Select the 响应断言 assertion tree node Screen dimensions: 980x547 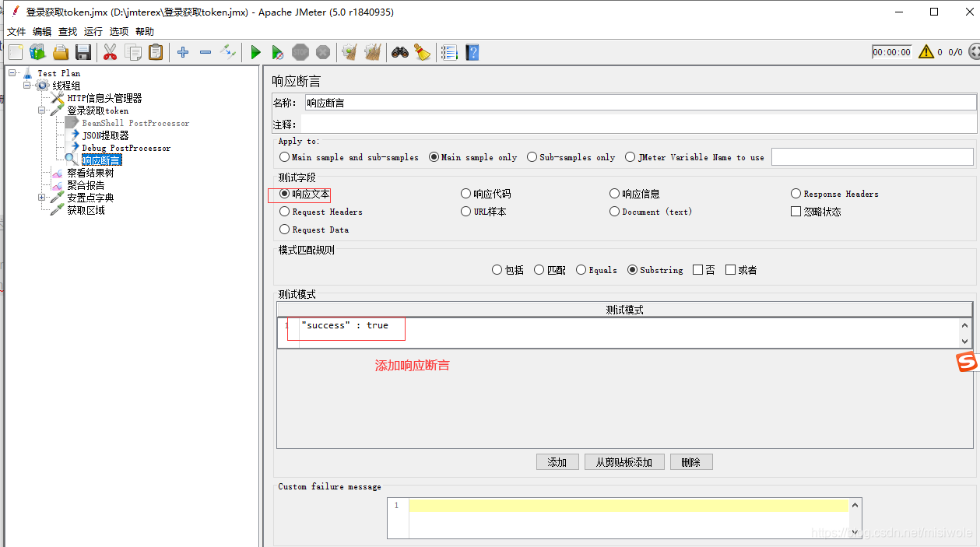tap(101, 160)
